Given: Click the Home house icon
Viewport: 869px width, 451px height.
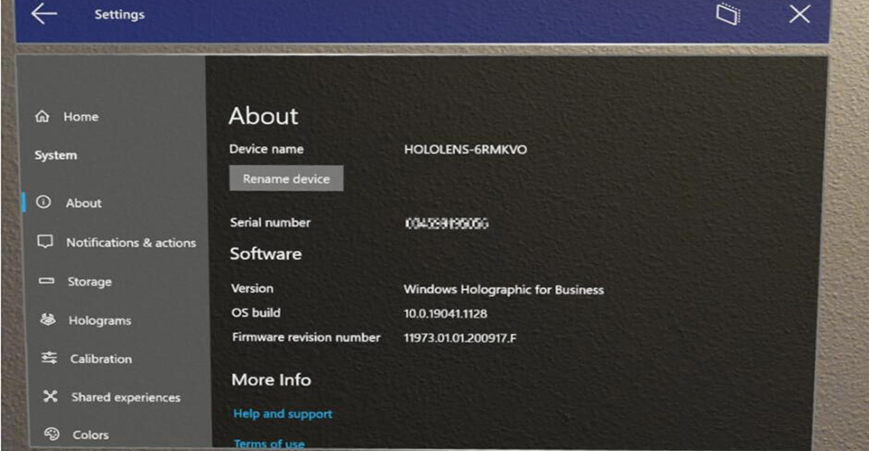Looking at the screenshot, I should click(x=42, y=117).
